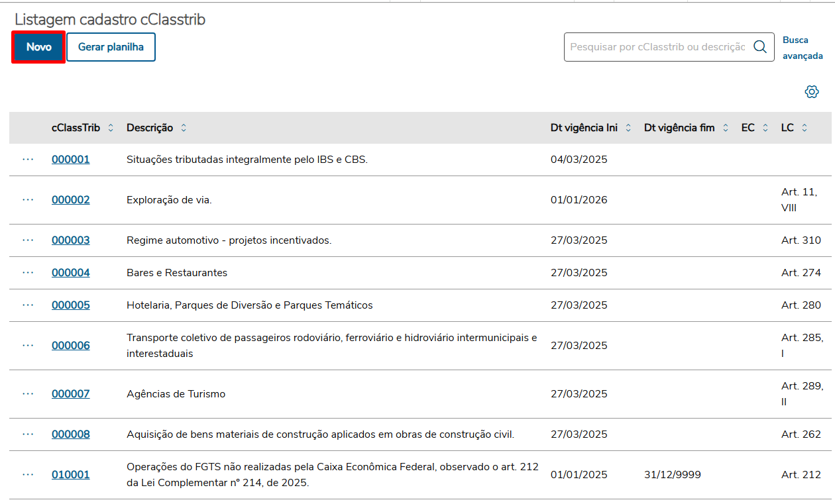835x504 pixels.
Task: Sort by cClassTrib column
Action: coord(111,128)
